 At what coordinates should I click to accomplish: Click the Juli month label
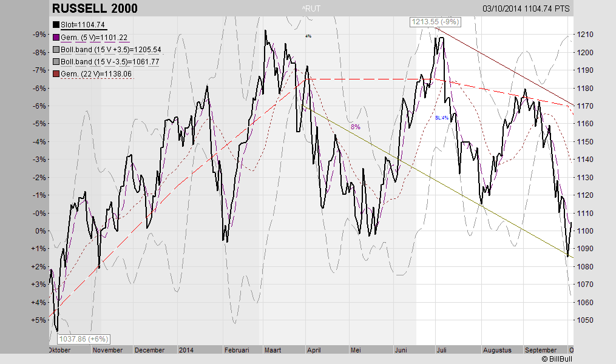coord(442,350)
